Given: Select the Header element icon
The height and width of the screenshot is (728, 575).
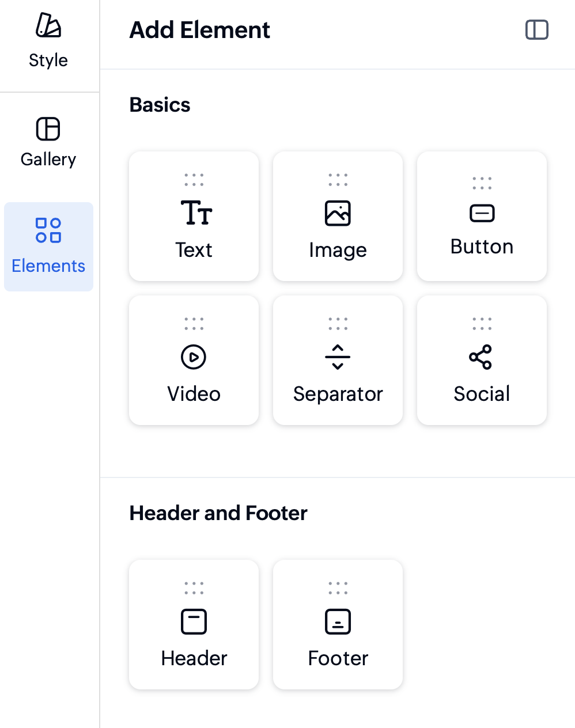Looking at the screenshot, I should click(x=194, y=621).
